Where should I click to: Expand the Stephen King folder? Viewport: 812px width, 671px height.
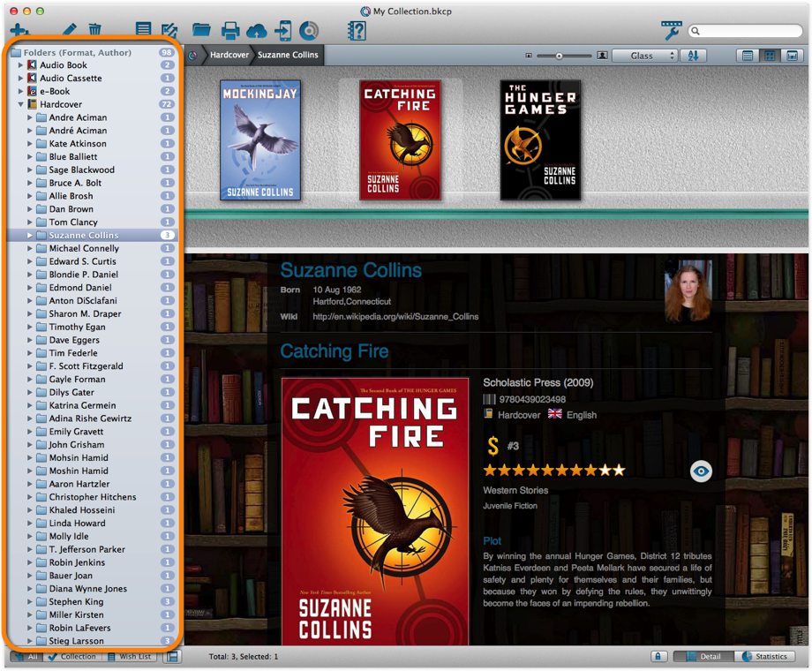coord(29,601)
